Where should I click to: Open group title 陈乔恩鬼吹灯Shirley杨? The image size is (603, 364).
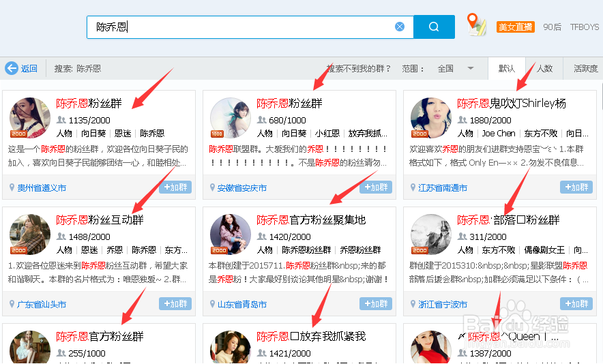click(x=512, y=104)
